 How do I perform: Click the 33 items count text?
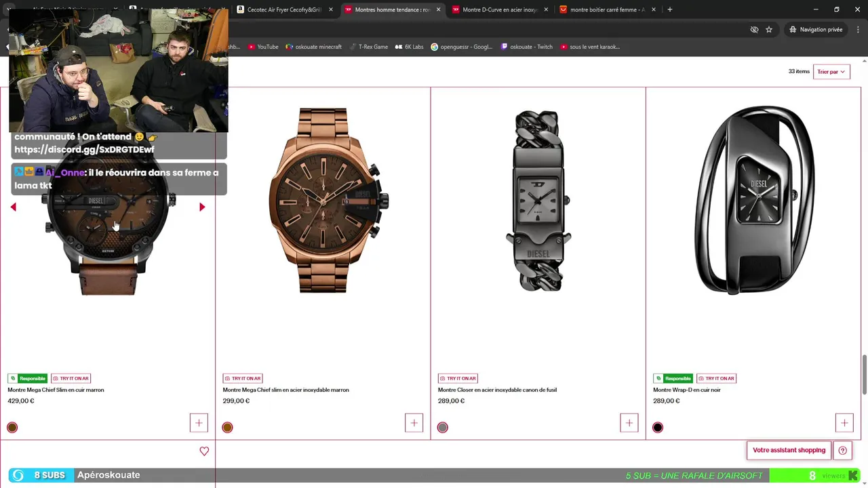(x=799, y=72)
